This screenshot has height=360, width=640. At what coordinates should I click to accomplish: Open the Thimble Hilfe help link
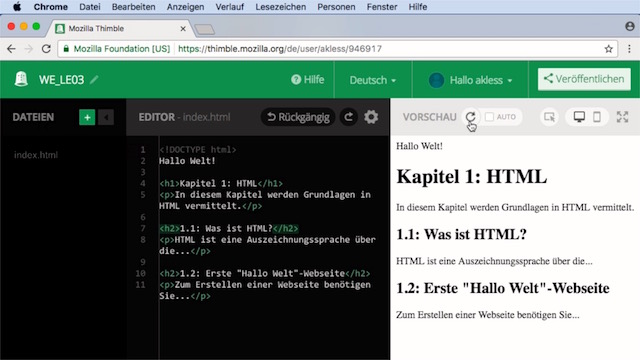coord(308,80)
